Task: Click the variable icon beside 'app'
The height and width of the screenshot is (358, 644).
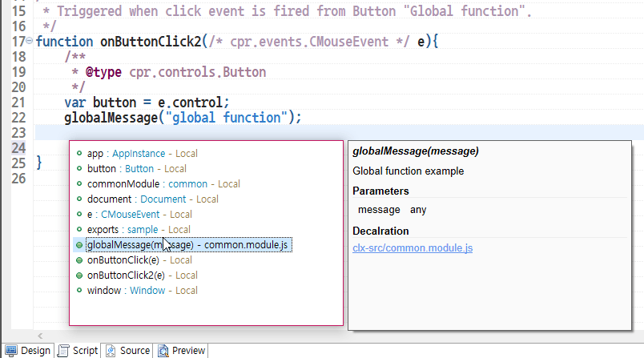Action: click(x=79, y=153)
